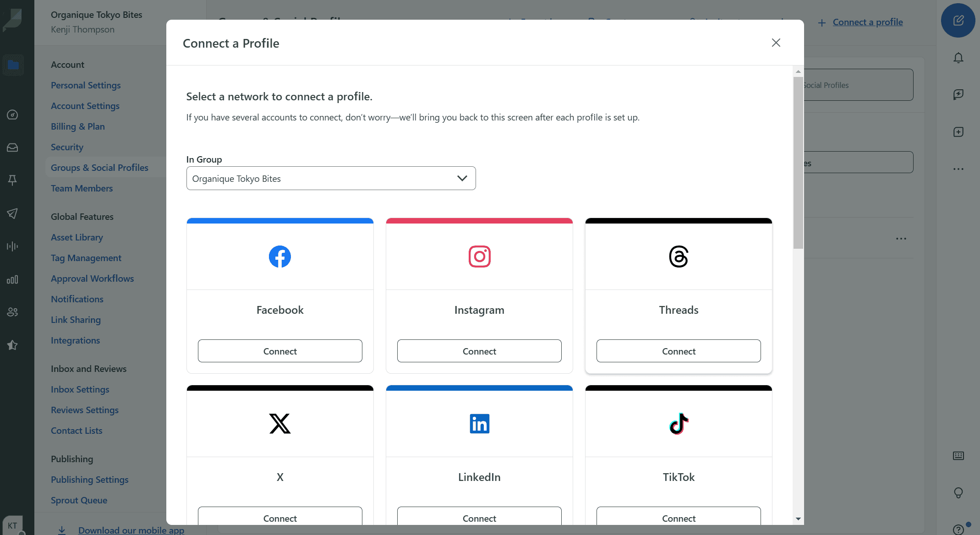Click the Facebook logo icon

pyautogui.click(x=279, y=257)
